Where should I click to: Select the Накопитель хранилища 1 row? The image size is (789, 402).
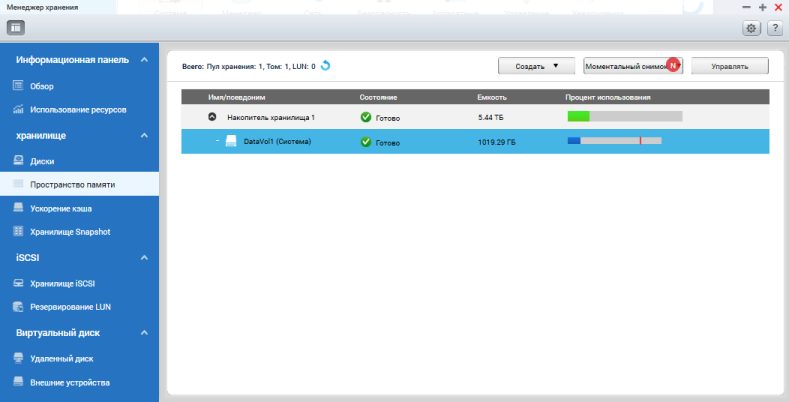coord(475,117)
